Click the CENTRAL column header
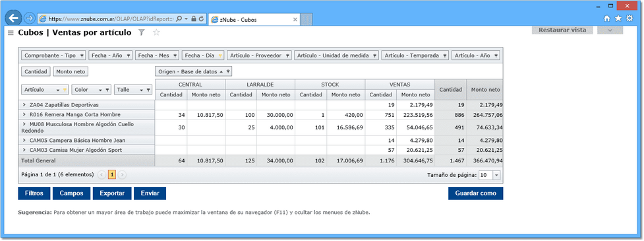The height and width of the screenshot is (241, 644). click(x=190, y=85)
